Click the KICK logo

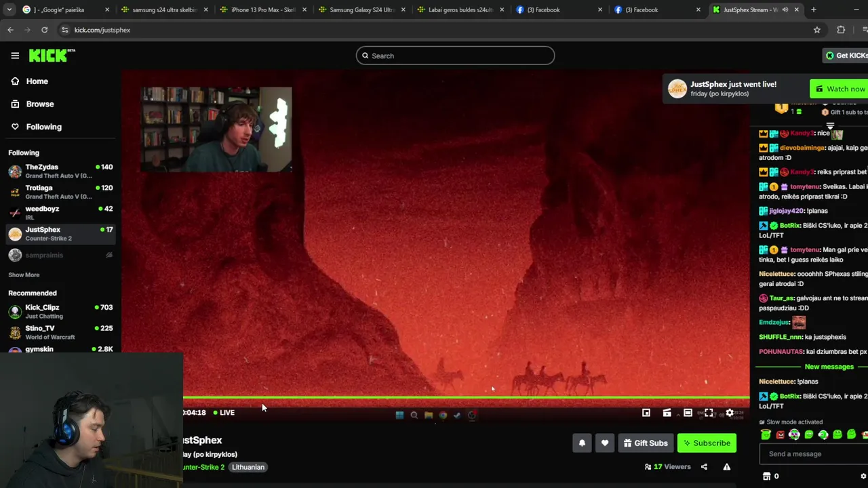[52, 56]
